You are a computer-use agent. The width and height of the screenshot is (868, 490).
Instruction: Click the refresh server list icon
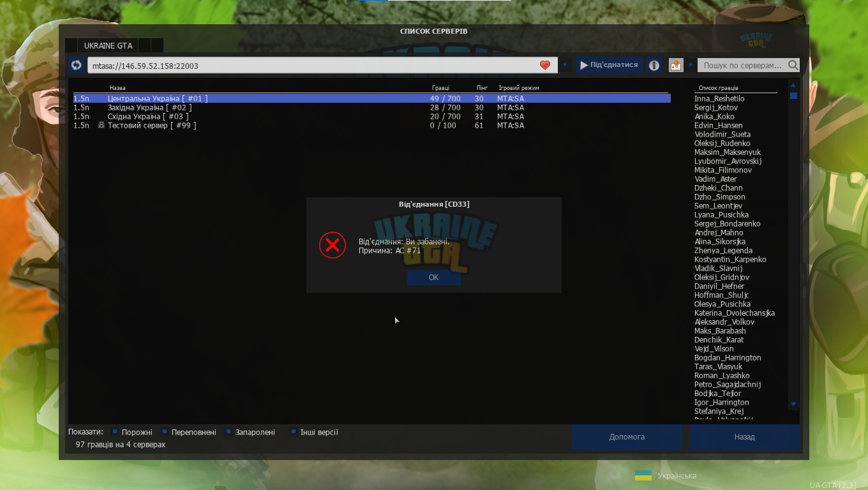[77, 65]
